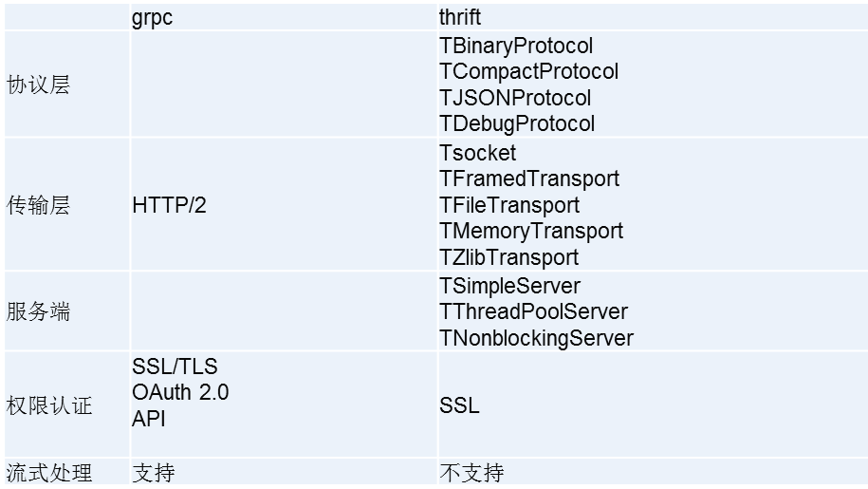Click the 服务端 row label
This screenshot has width=868, height=489.
click(x=39, y=311)
